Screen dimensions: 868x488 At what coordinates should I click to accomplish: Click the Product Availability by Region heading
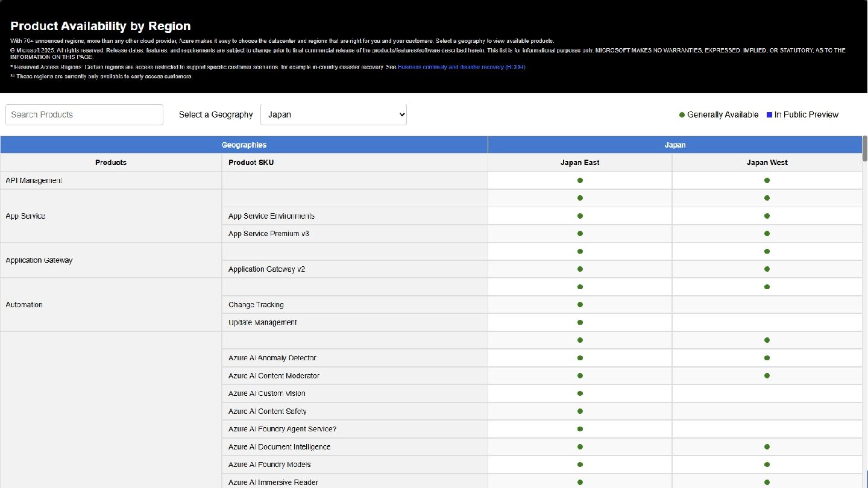pyautogui.click(x=101, y=26)
